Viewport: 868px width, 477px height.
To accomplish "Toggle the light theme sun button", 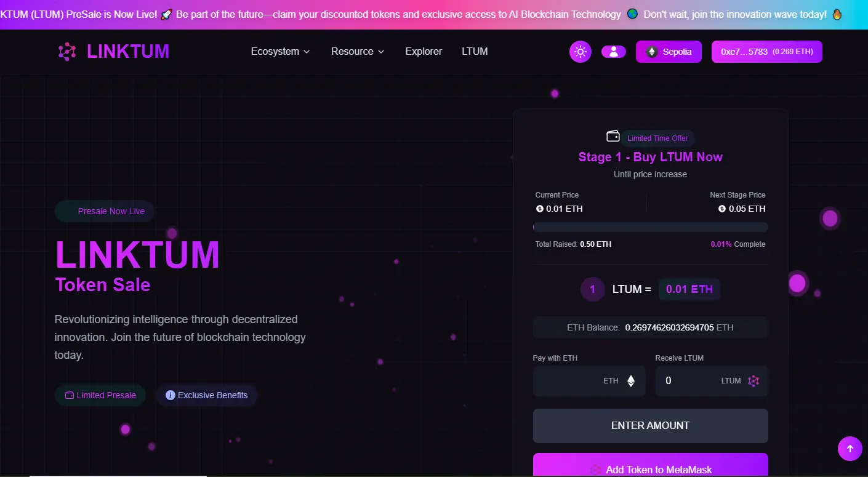I will pyautogui.click(x=581, y=52).
